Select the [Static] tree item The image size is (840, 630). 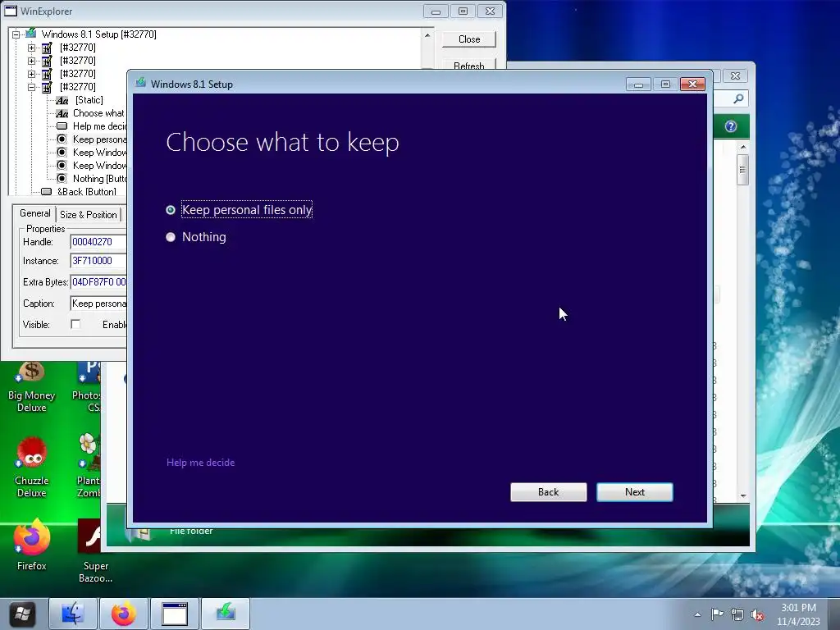click(89, 100)
